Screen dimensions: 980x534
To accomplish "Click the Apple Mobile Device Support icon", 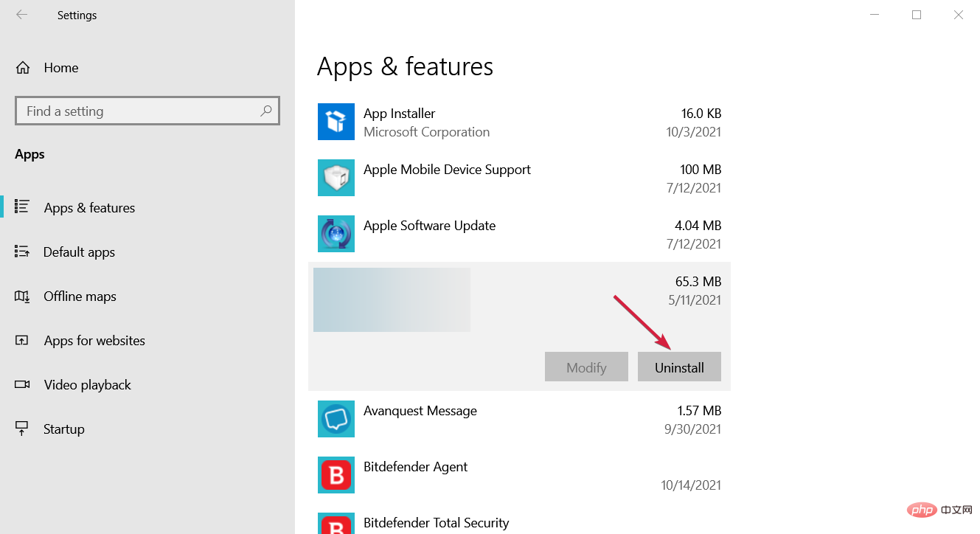I will pyautogui.click(x=336, y=178).
